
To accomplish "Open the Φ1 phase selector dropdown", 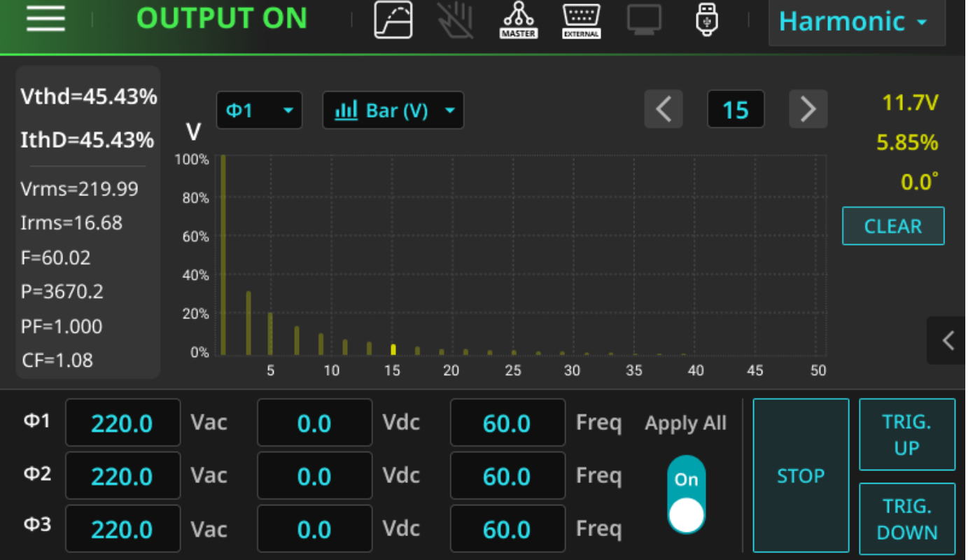I will 259,111.
